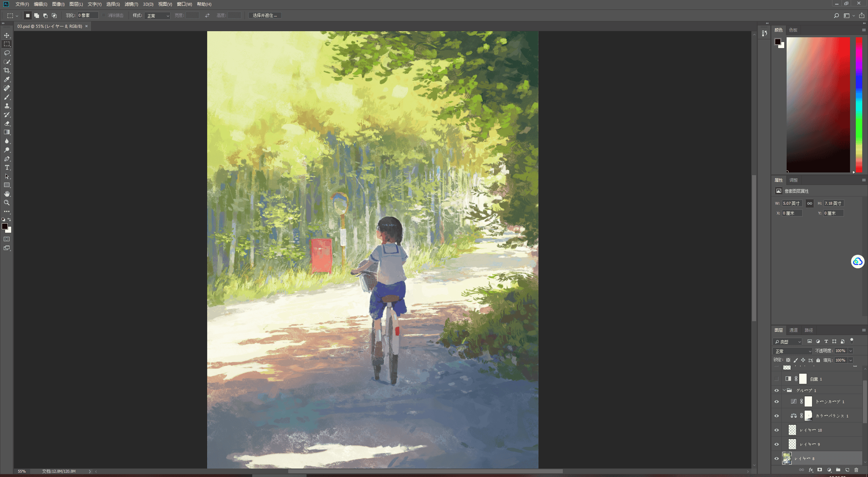Image resolution: width=868 pixels, height=477 pixels.
Task: Open the 样式 style dropdown
Action: click(x=157, y=16)
